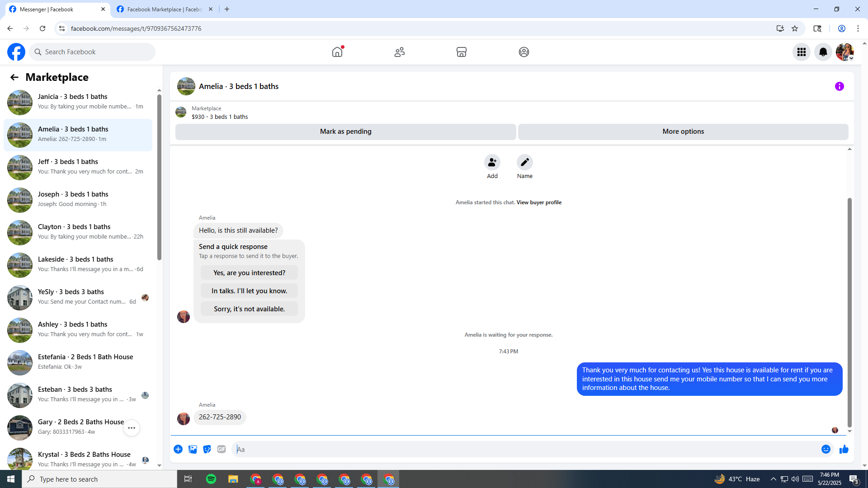Open Jeff 3 beds 1 baths conversation

tap(78, 168)
